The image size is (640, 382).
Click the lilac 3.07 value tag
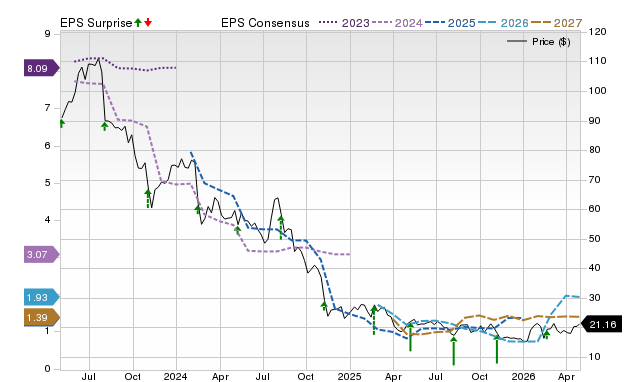pyautogui.click(x=42, y=255)
